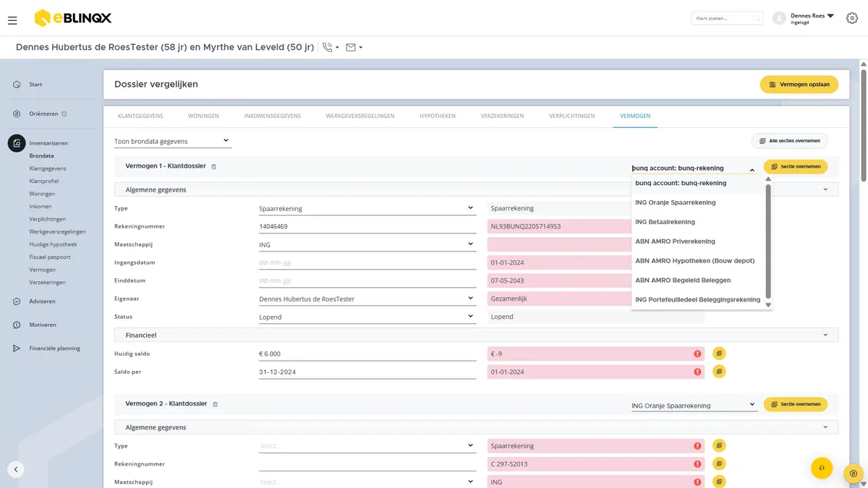Screen dimensions: 868x488
Task: Click the Klant zoeken search field
Action: click(x=728, y=18)
